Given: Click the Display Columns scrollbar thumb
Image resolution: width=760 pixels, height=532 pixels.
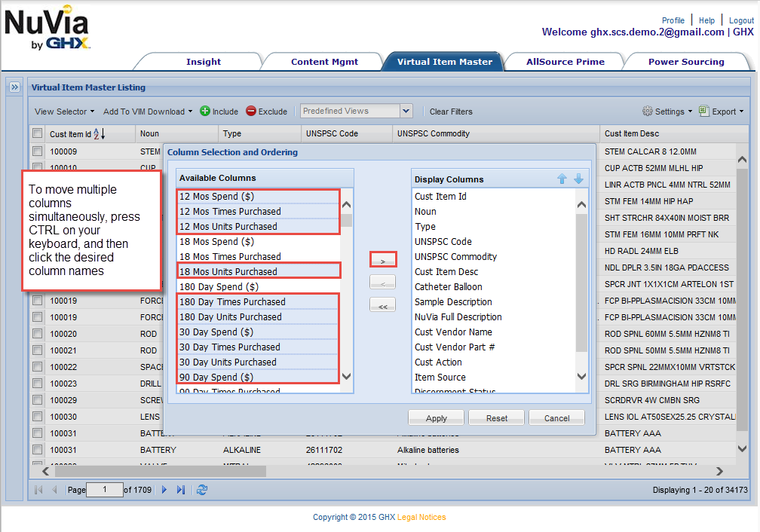Looking at the screenshot, I should coord(581,282).
